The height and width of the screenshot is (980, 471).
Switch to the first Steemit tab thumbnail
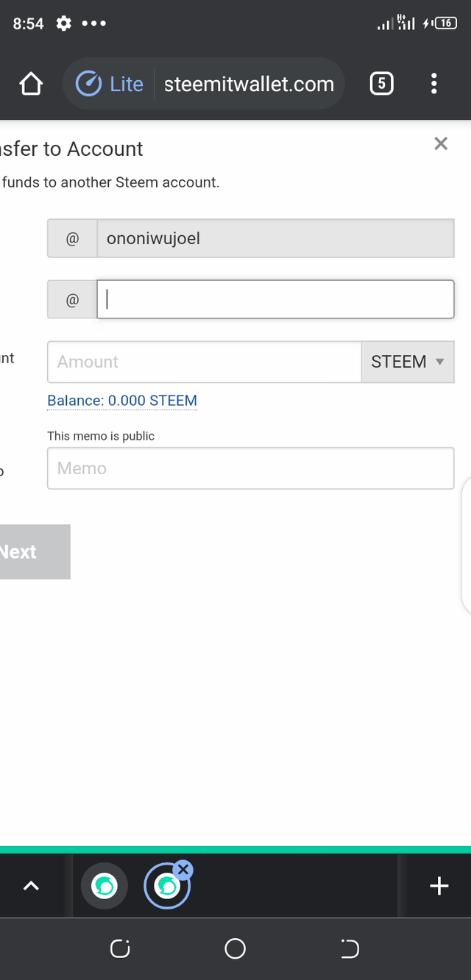click(x=104, y=885)
